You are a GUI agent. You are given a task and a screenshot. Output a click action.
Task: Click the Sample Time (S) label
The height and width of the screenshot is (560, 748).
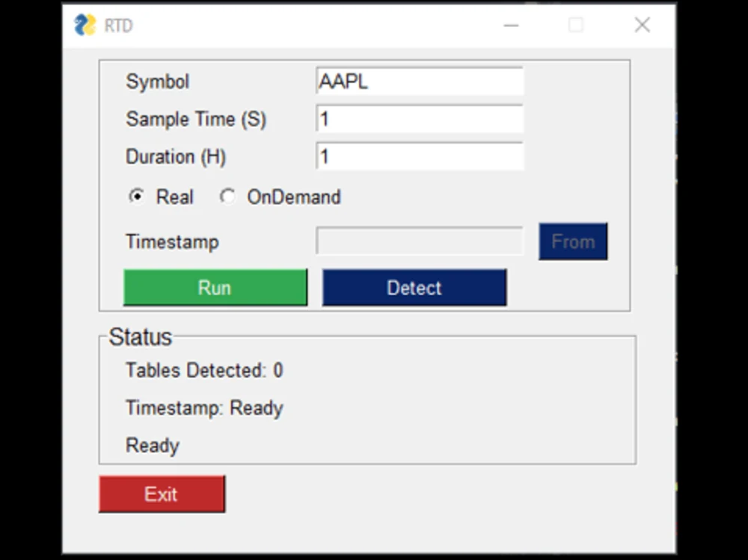coord(196,119)
